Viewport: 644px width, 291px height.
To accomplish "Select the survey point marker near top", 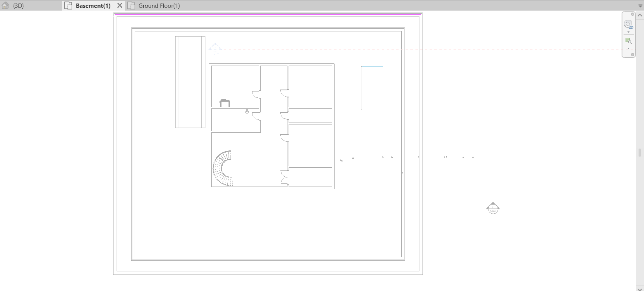I will click(215, 49).
